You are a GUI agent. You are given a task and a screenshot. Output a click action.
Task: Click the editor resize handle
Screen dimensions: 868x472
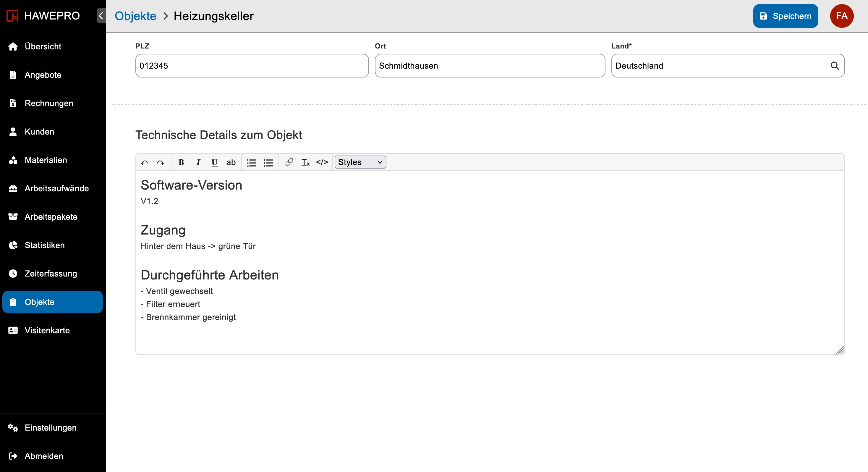(840, 350)
